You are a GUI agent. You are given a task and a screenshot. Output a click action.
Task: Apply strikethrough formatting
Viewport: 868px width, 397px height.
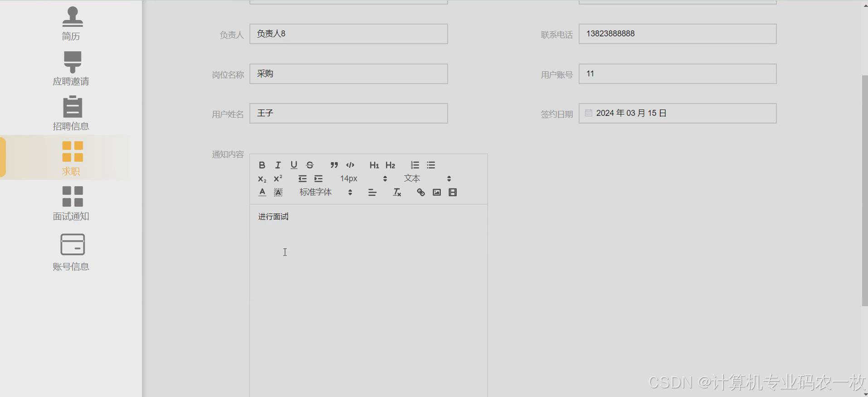(x=310, y=165)
